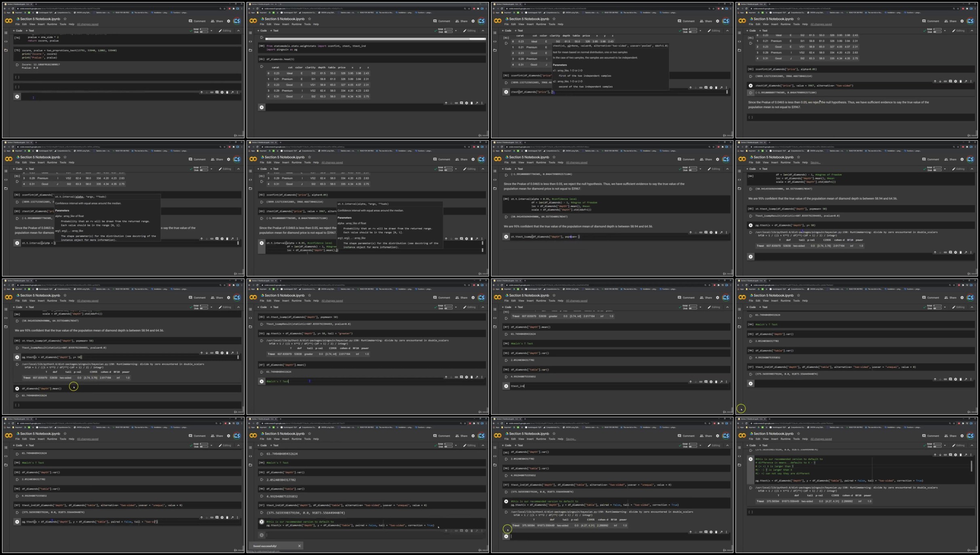Image resolution: width=980 pixels, height=555 pixels.
Task: Dismiss the 'Saved successfully!' toast
Action: (299, 546)
